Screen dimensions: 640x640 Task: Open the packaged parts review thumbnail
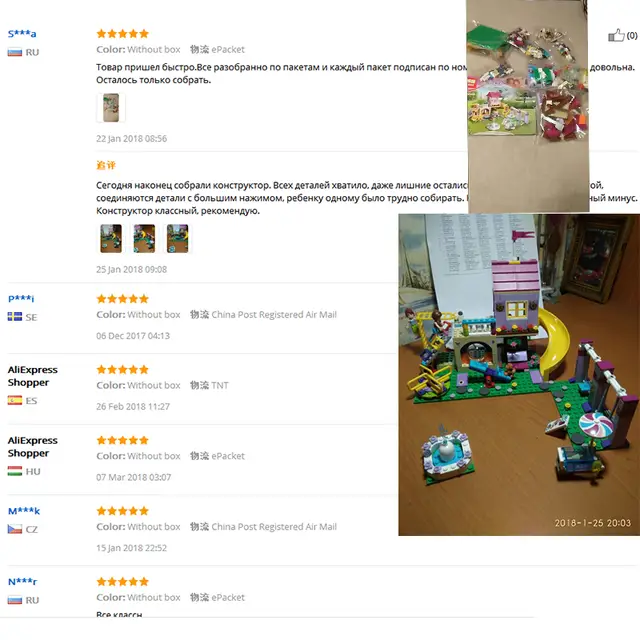coord(111,108)
